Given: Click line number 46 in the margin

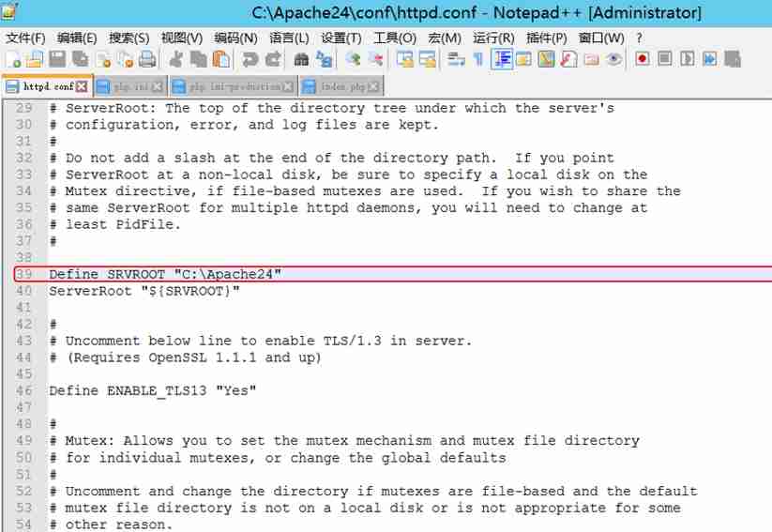Looking at the screenshot, I should click(23, 390).
